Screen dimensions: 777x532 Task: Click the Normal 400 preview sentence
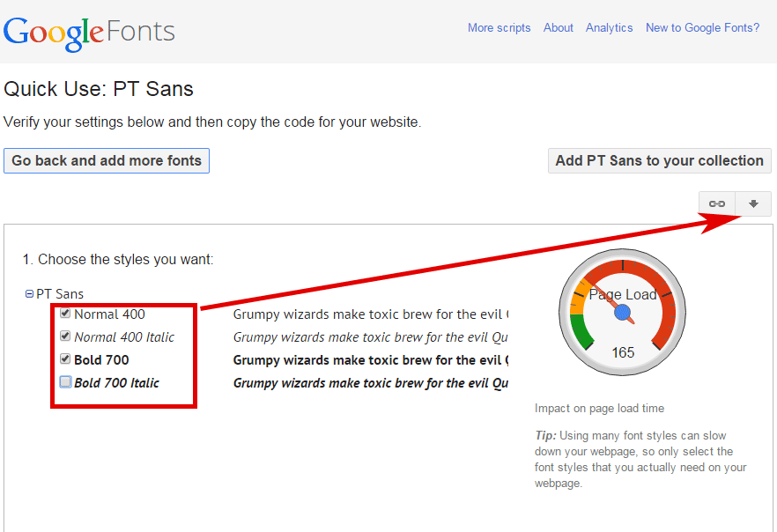pyautogui.click(x=371, y=314)
